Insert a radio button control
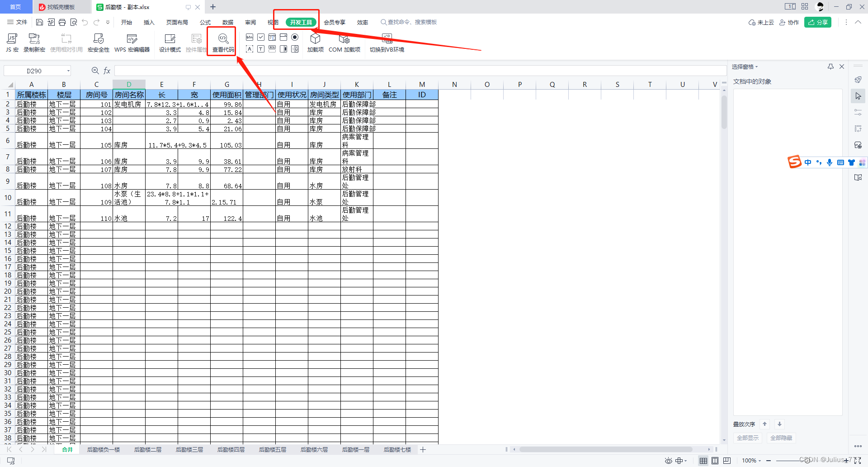This screenshot has height=467, width=868. [295, 37]
